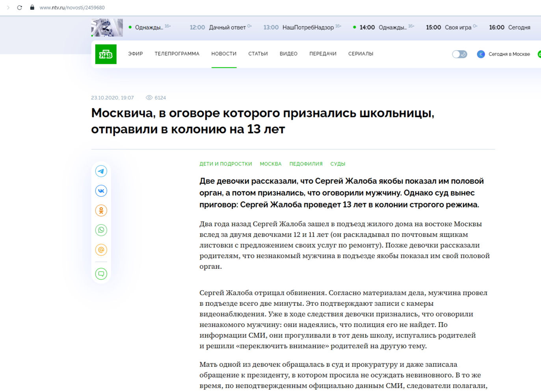Image resolution: width=541 pixels, height=392 pixels.
Task: Share article by email icon
Action: [101, 250]
